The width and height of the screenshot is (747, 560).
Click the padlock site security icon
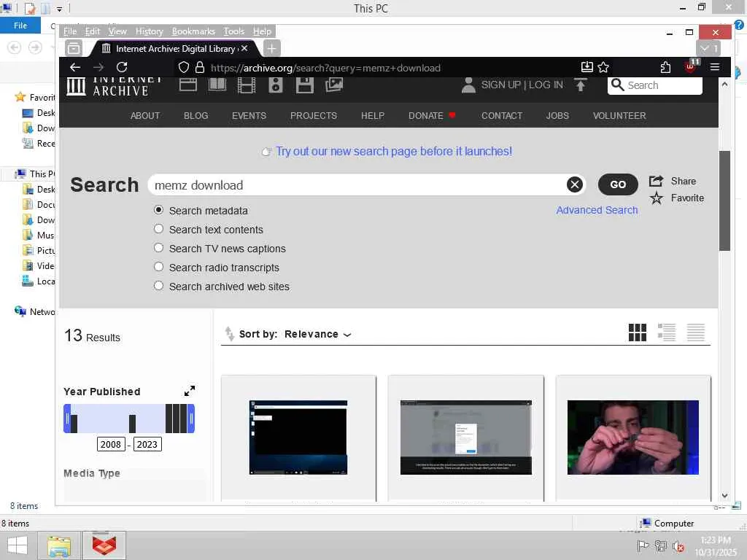(x=200, y=67)
